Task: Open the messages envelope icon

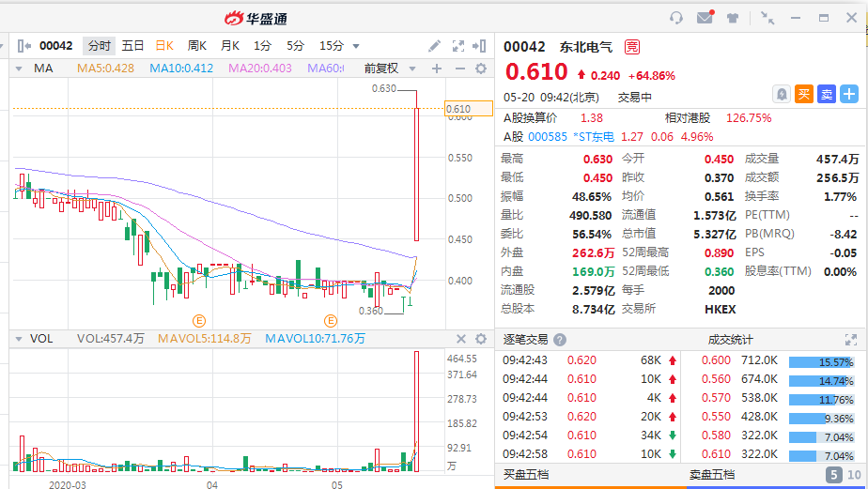Action: (705, 17)
